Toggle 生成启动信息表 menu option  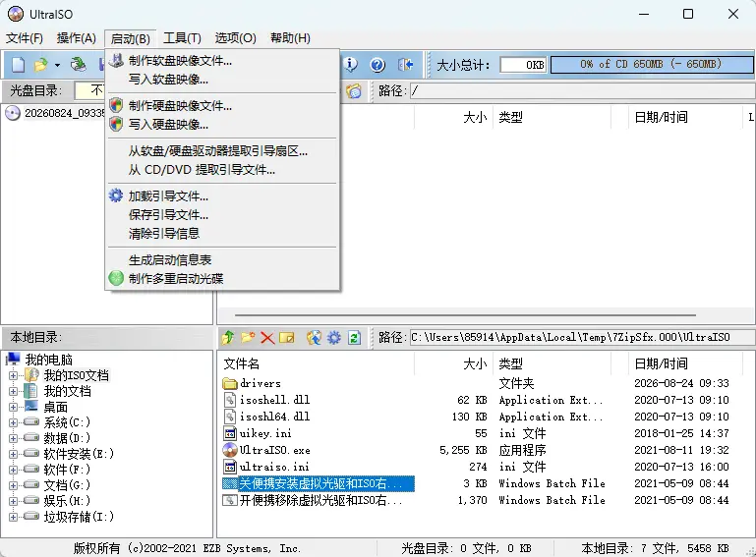pos(222,260)
